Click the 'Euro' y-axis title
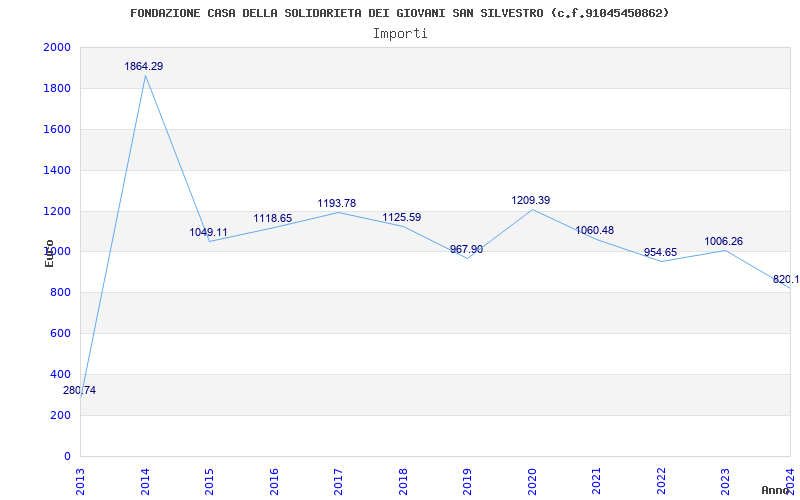This screenshot has height=500, width=800. pos(49,254)
